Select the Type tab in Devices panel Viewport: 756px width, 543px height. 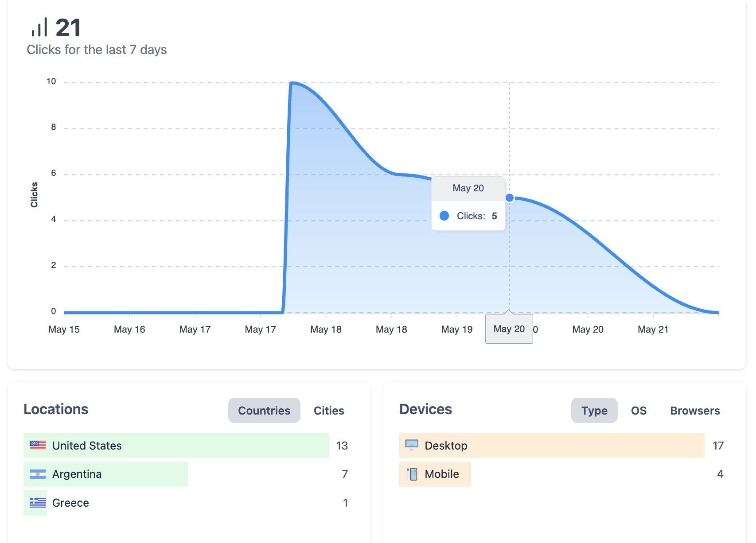594,411
